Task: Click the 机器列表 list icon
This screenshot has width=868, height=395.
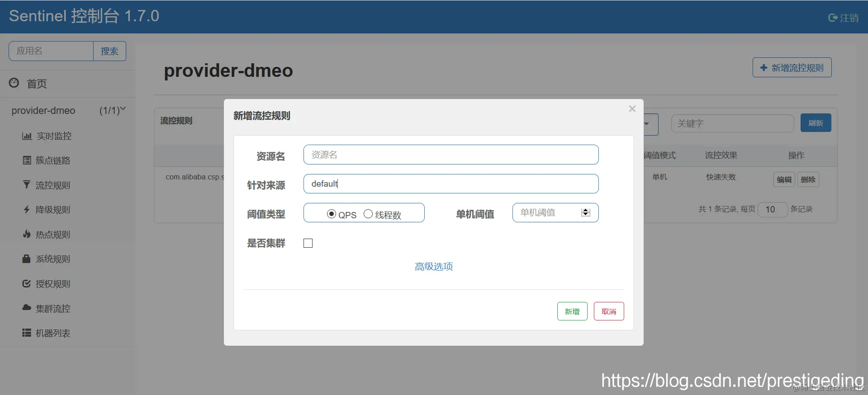Action: point(27,333)
